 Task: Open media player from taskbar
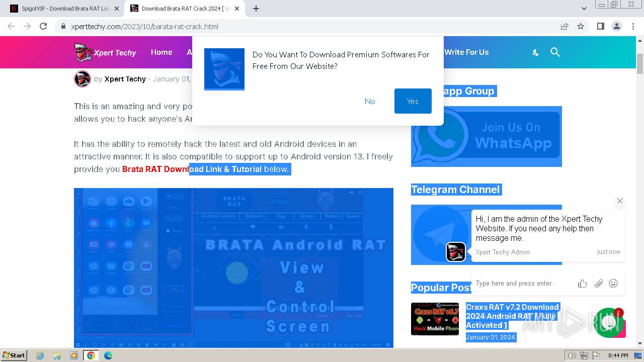[74, 355]
